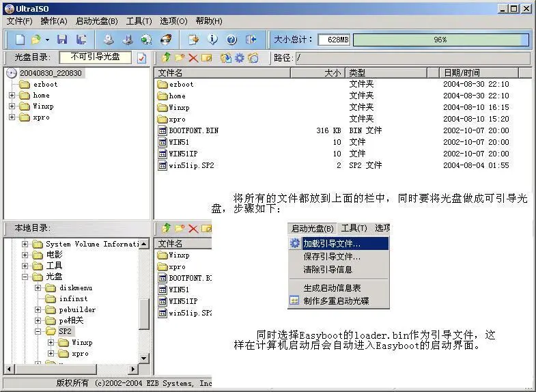Click the New image toolbar icon

pos(20,40)
